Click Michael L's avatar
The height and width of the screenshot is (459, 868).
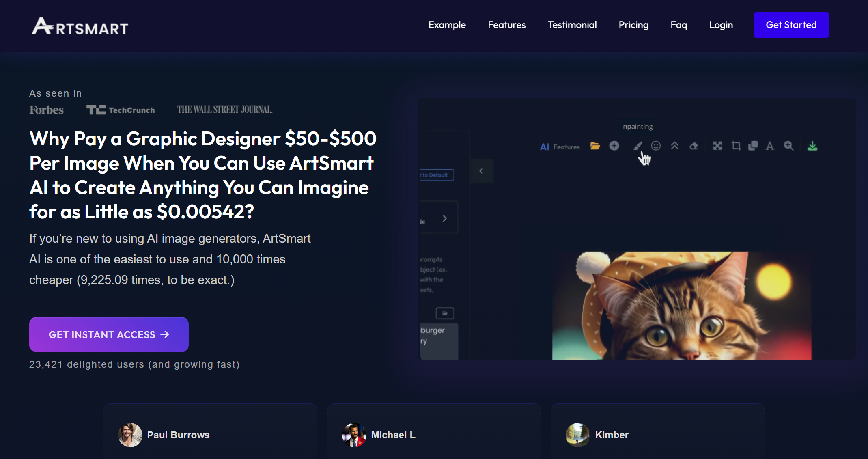click(x=354, y=435)
